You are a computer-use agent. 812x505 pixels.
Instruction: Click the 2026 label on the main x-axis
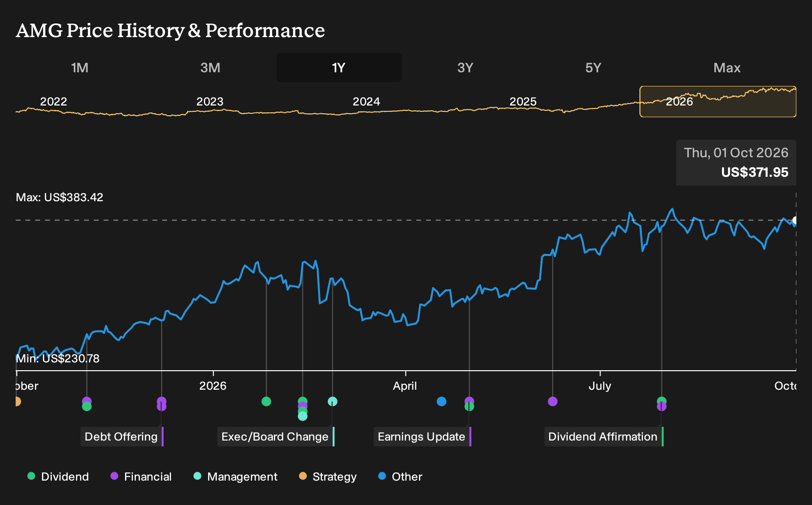[x=213, y=386]
